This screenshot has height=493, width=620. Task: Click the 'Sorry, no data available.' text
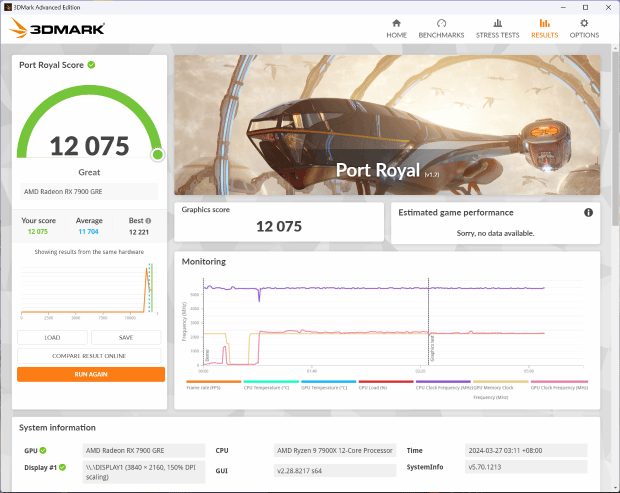[495, 233]
